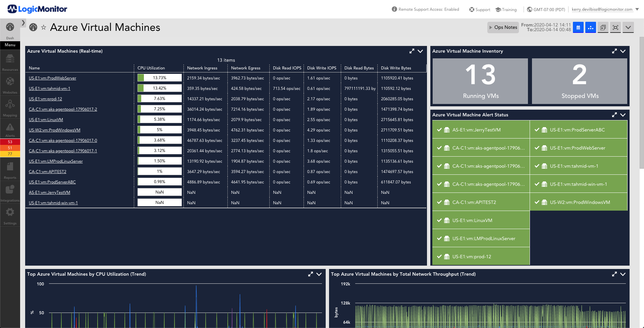Collapse the Azure Virtual Machines (Real-time) widget
Image resolution: width=644 pixels, height=328 pixels.
click(420, 51)
